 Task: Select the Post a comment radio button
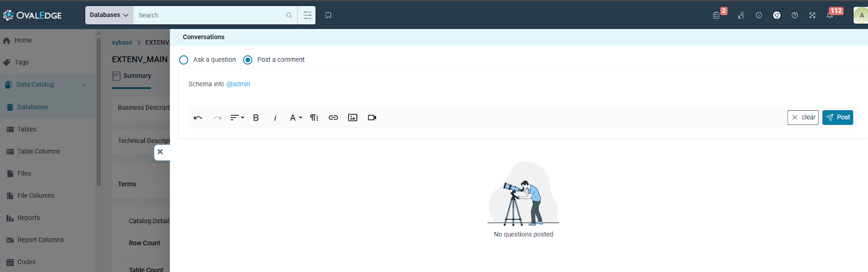click(x=248, y=60)
